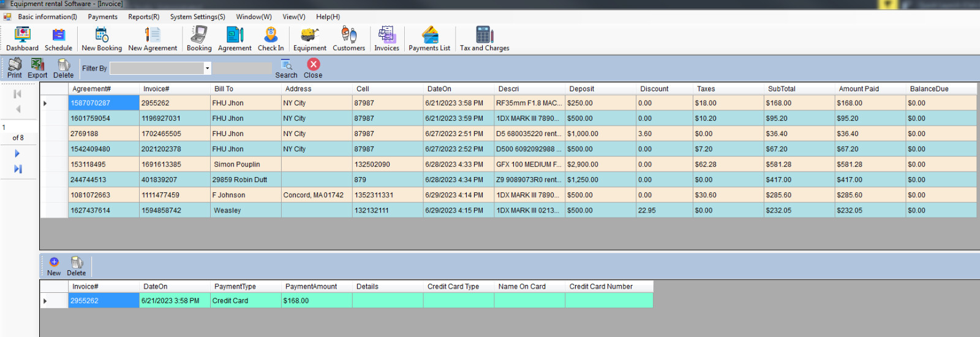This screenshot has width=980, height=337.
Task: Open the Filter By dropdown
Action: click(208, 69)
